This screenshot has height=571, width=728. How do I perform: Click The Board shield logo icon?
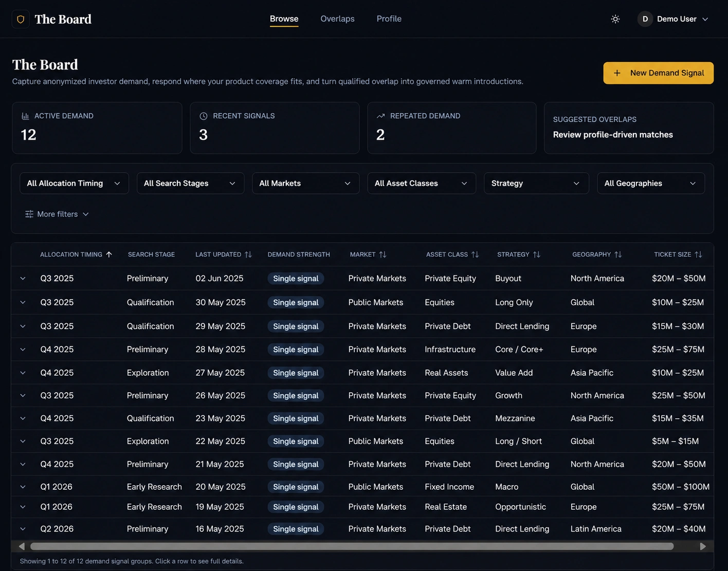(x=21, y=19)
